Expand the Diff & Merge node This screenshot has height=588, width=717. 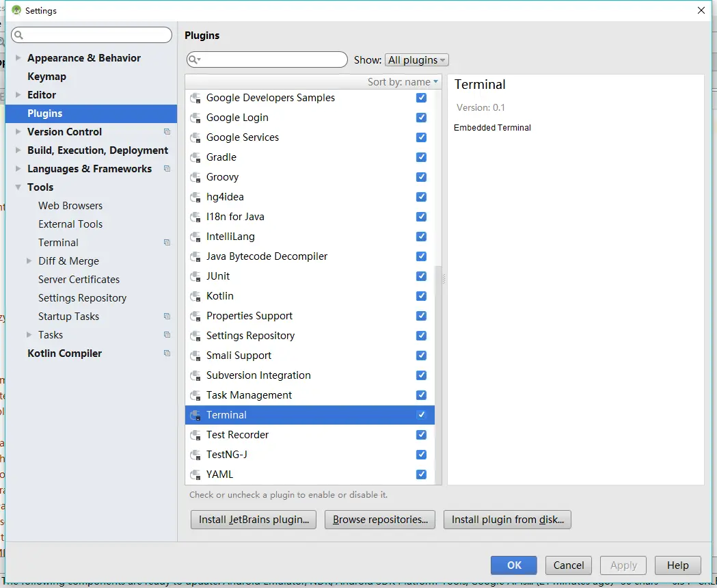(x=29, y=260)
